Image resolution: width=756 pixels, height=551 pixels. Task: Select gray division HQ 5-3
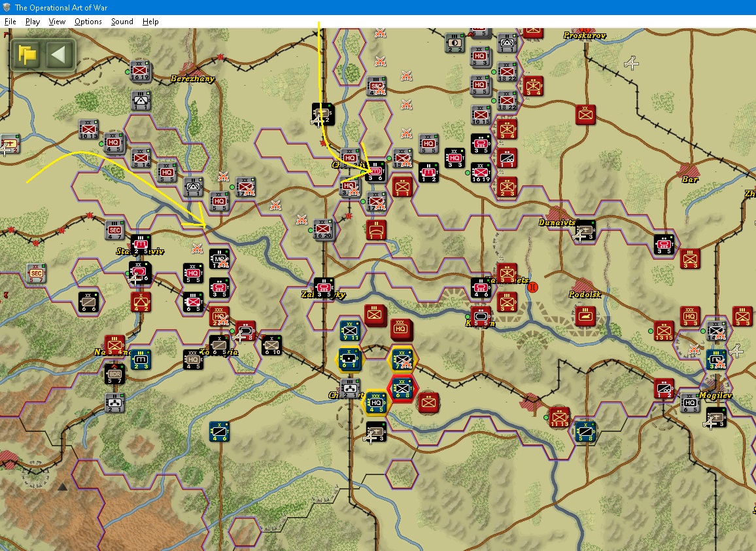(x=480, y=57)
